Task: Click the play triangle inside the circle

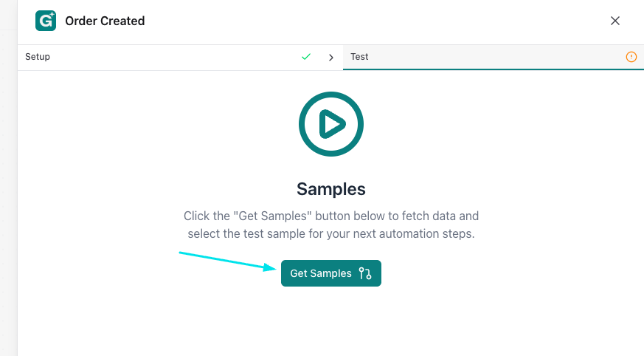Action: pyautogui.click(x=333, y=124)
